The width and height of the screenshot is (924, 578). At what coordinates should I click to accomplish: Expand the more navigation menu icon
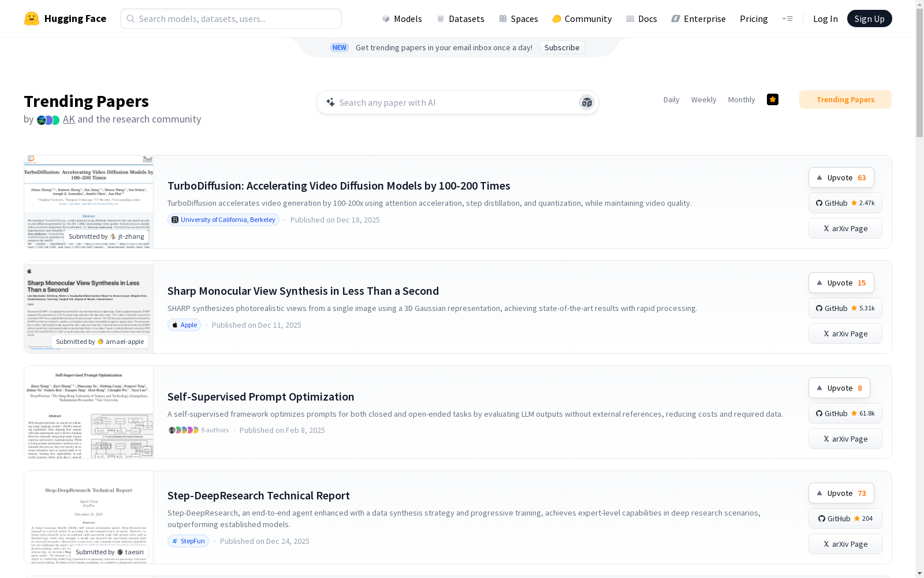(787, 18)
